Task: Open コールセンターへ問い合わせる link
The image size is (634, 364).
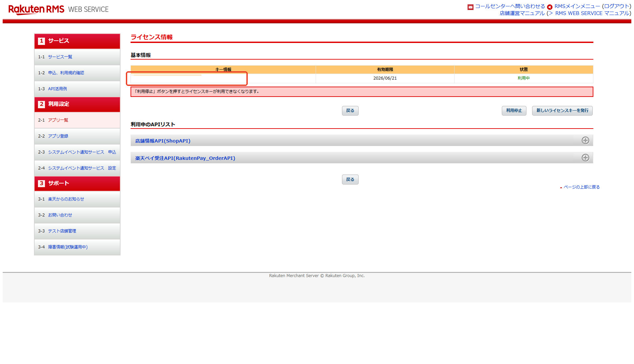Action: tap(510, 6)
